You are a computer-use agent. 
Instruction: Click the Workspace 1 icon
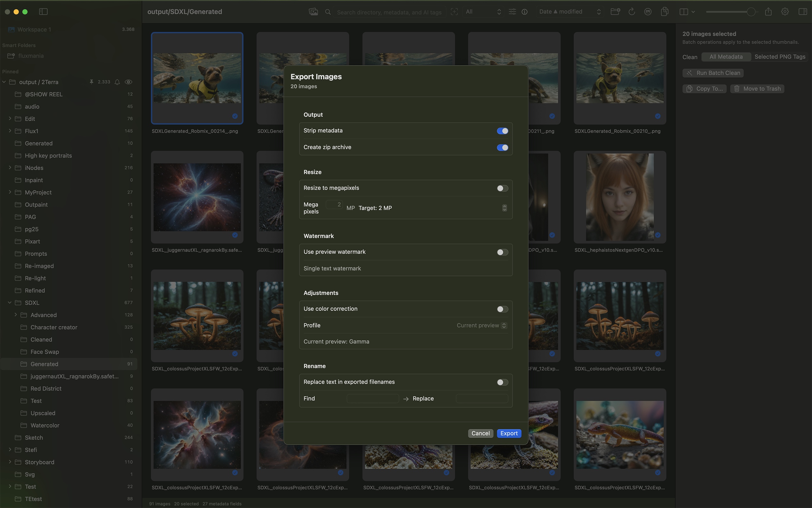(x=11, y=30)
